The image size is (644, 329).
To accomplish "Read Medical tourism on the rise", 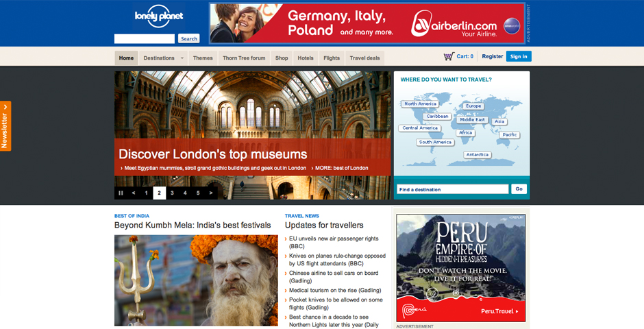I will click(x=335, y=291).
